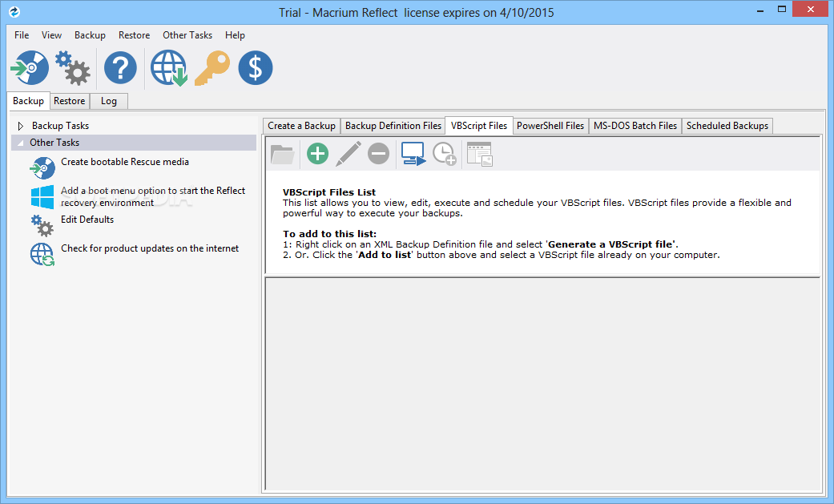Screen dimensions: 834x504
Task: Switch to the Log tab
Action: pyautogui.click(x=108, y=101)
